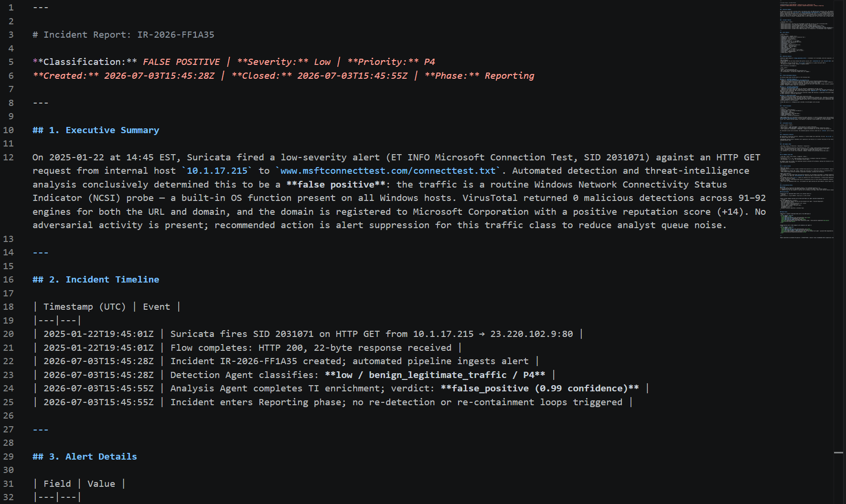This screenshot has height=504, width=846.
Task: Click line number 10 in the gutter
Action: [x=8, y=130]
